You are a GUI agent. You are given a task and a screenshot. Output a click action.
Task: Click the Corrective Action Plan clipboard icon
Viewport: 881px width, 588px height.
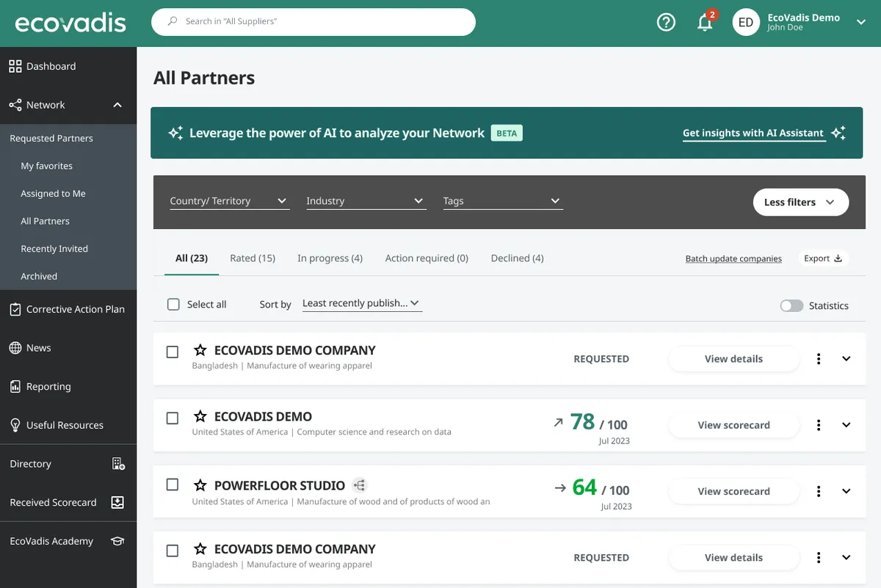(15, 309)
